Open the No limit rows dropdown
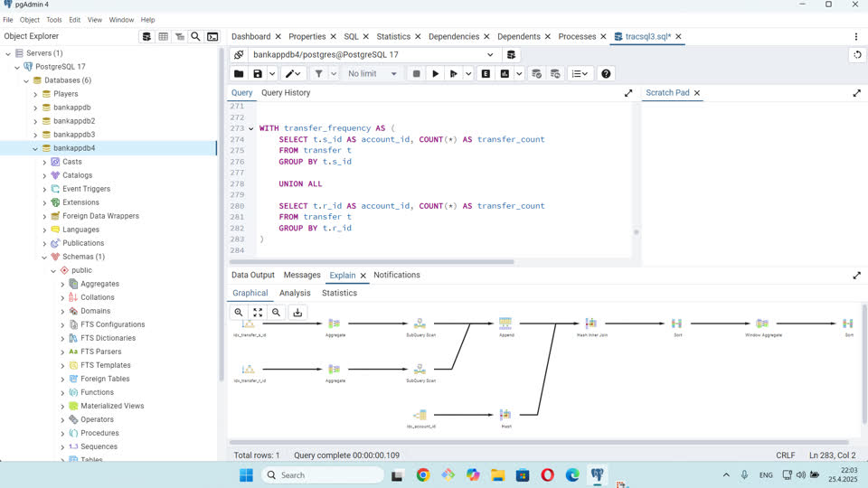 coord(372,73)
